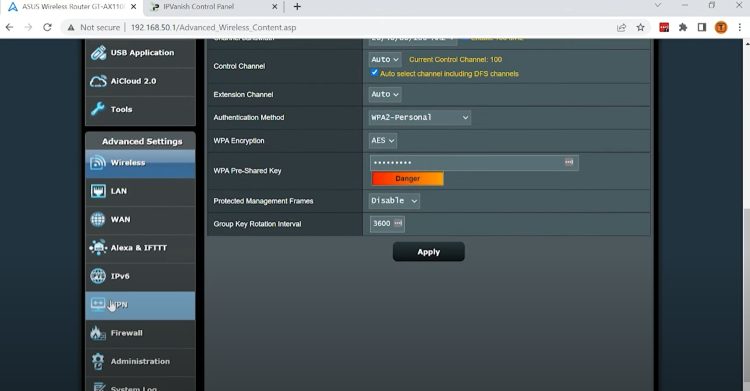Close the IPVanish Control Panel tab
Screen dimensions: 750x391
(x=275, y=7)
